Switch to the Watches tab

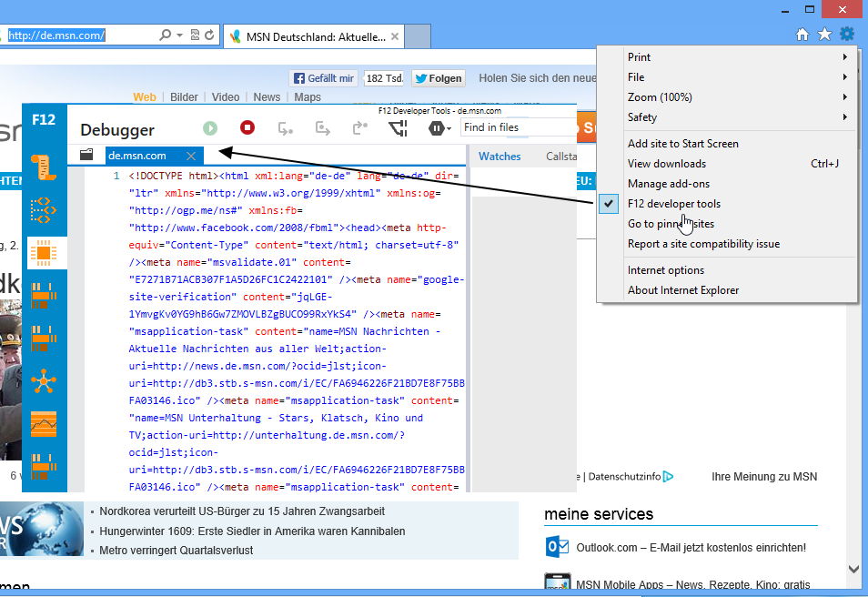tap(500, 157)
